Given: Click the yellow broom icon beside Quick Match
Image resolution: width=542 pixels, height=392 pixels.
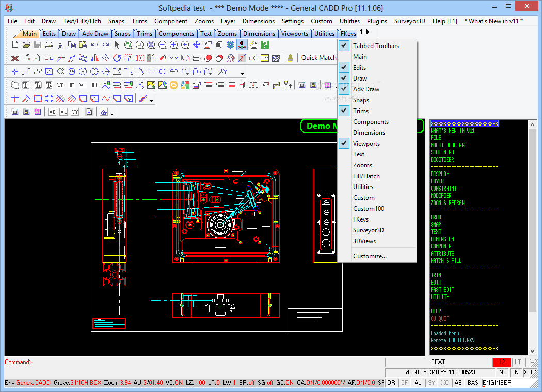Looking at the screenshot, I should click(x=290, y=58).
